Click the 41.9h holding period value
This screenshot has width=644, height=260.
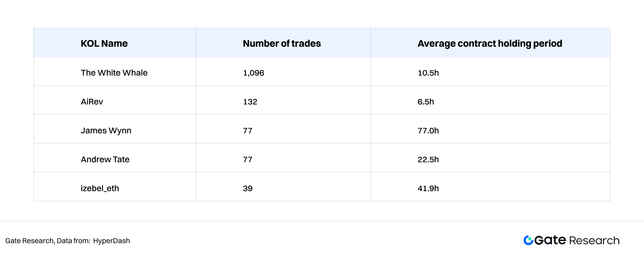[x=428, y=188]
